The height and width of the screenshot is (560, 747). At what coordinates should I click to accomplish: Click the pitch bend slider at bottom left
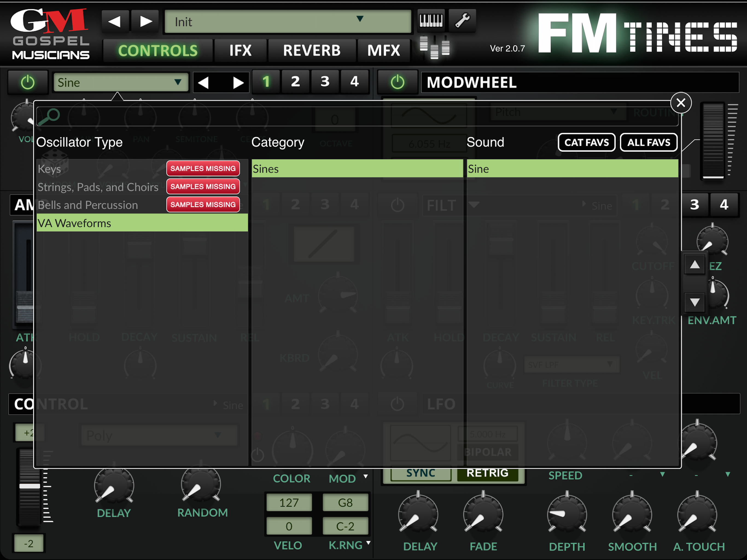click(30, 486)
